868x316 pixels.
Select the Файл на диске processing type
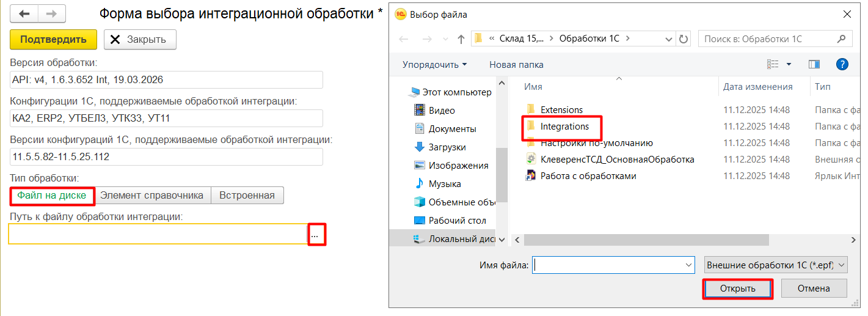click(x=53, y=196)
